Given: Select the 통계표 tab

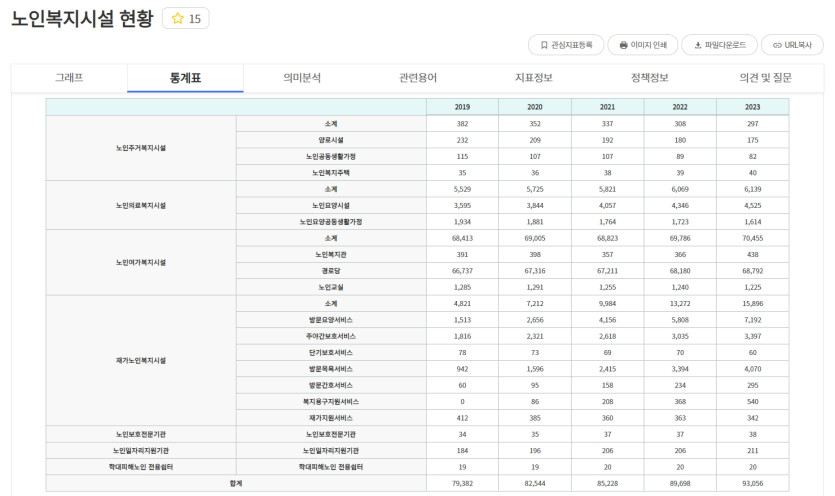Looking at the screenshot, I should (185, 78).
